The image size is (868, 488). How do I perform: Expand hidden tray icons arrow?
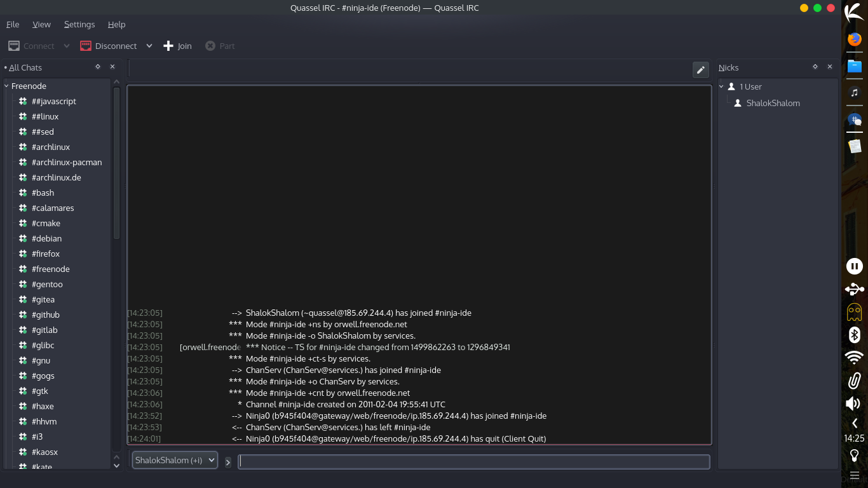pyautogui.click(x=855, y=423)
